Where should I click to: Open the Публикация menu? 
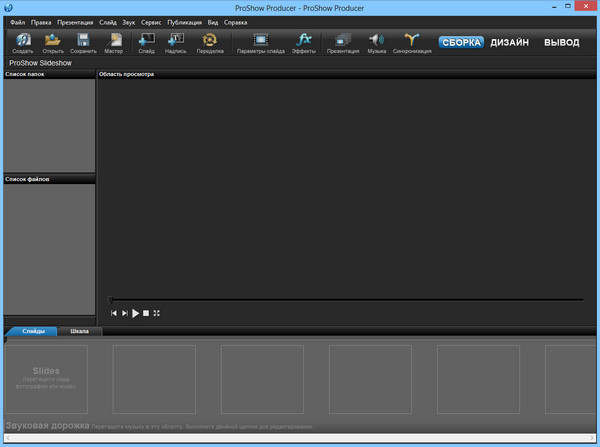click(x=184, y=21)
